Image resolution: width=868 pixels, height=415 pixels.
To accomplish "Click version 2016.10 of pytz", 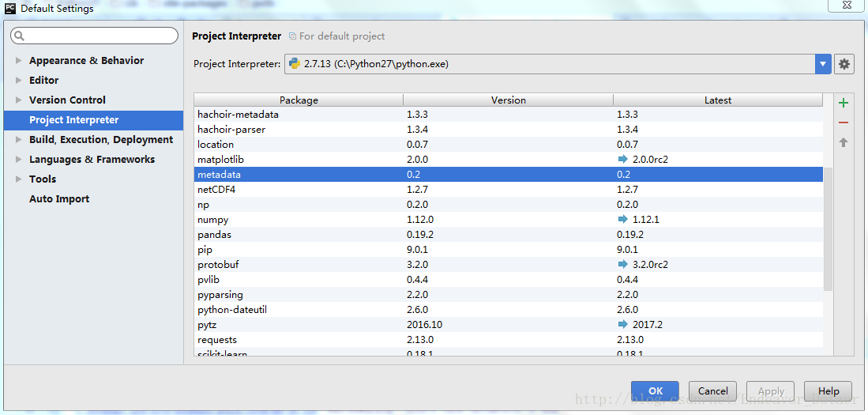I will click(425, 324).
